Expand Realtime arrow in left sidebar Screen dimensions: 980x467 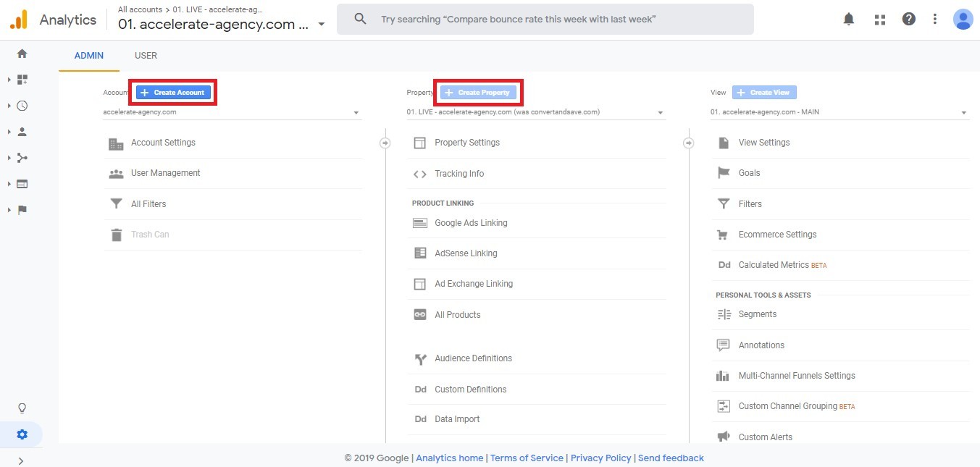(9, 106)
